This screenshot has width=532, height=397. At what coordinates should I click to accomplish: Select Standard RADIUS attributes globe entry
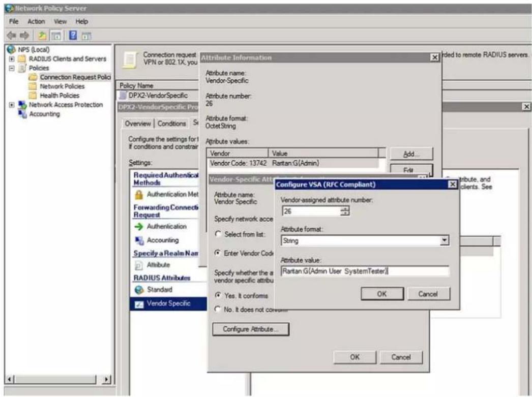point(154,290)
